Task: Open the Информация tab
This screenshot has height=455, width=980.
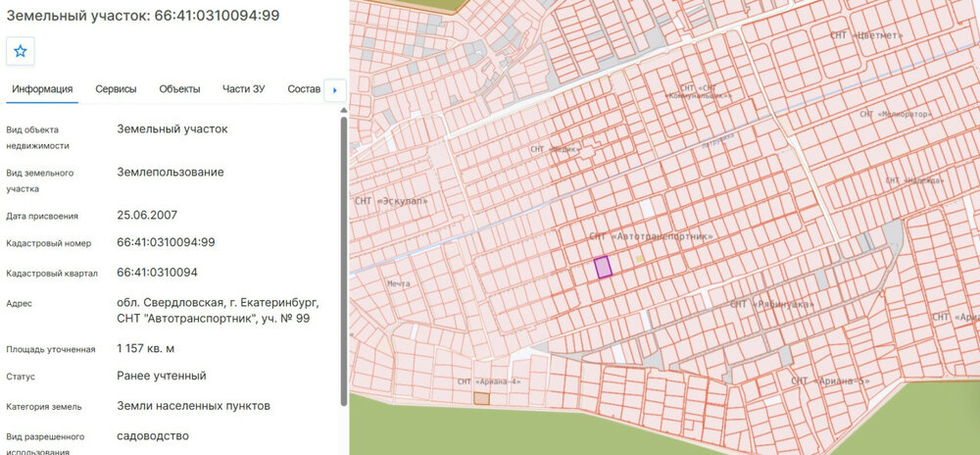Action: click(42, 89)
